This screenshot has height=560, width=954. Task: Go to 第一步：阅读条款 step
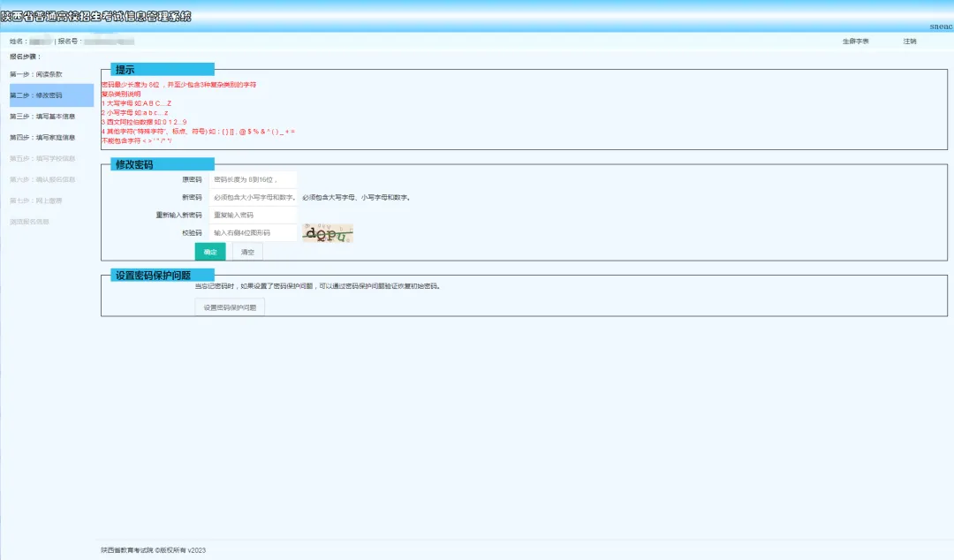coord(36,74)
